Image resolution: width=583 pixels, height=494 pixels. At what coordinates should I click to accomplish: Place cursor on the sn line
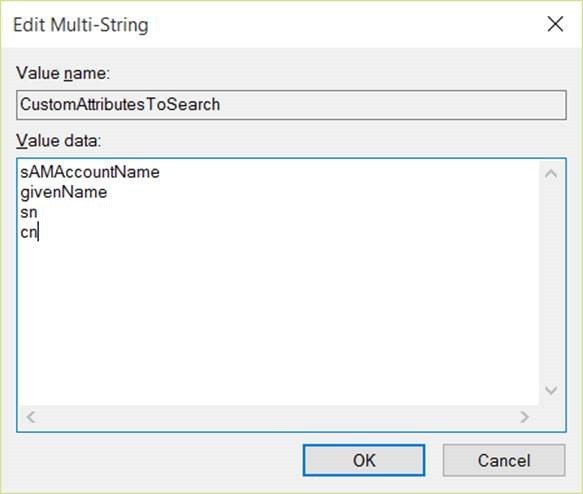(x=29, y=213)
